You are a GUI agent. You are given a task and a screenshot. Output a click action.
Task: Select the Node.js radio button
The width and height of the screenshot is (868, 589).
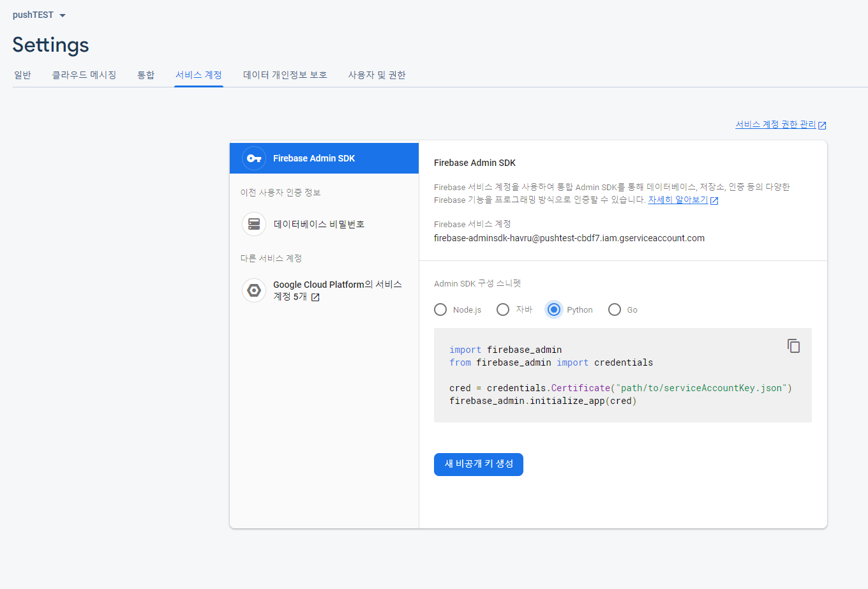pos(440,309)
